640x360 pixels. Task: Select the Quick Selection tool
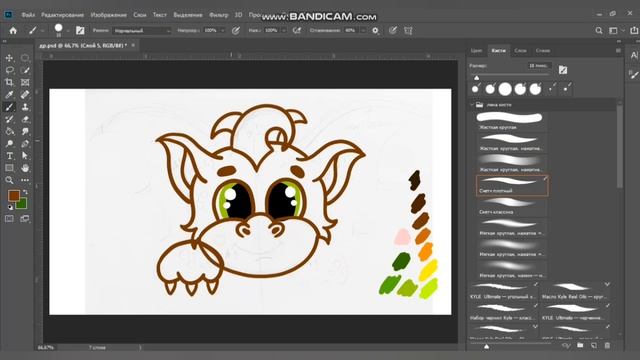(25, 70)
